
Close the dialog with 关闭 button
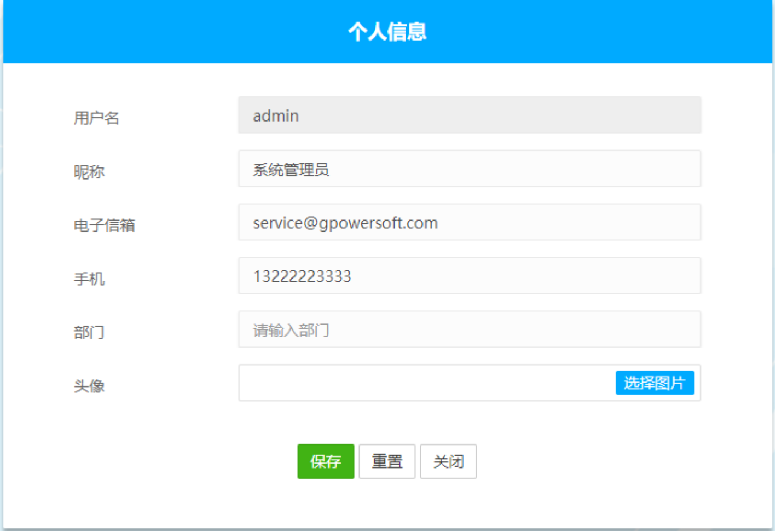pos(448,461)
